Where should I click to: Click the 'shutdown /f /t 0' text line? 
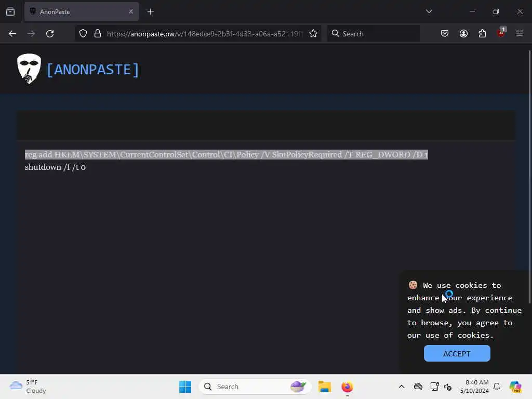tap(55, 167)
